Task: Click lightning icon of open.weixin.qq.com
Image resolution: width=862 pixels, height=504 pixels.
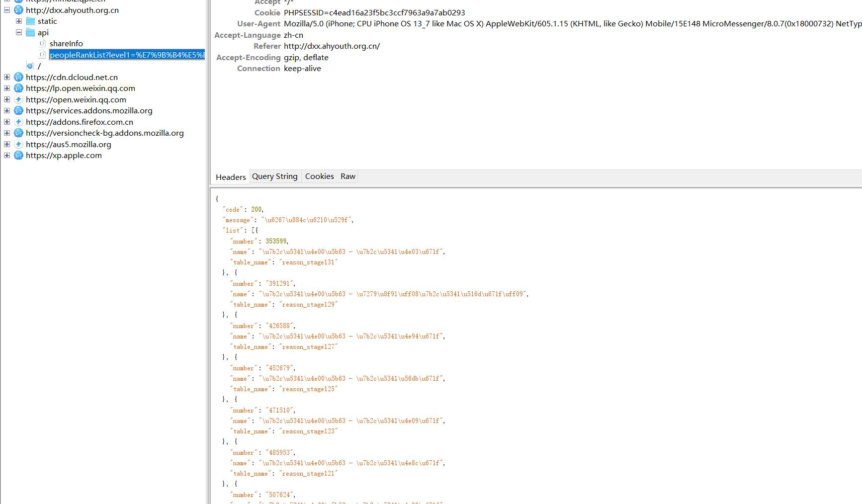Action: [18, 99]
